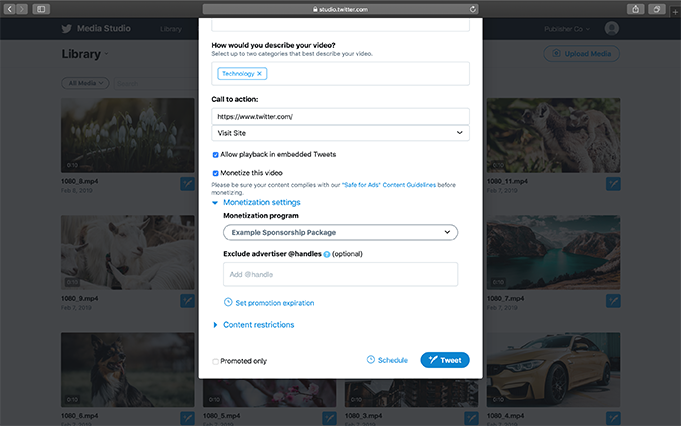
Task: Switch to the Library tab
Action: pos(171,29)
